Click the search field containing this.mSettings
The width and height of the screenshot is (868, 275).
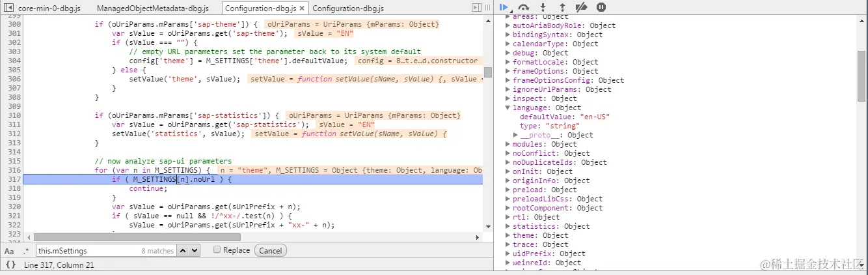point(106,250)
